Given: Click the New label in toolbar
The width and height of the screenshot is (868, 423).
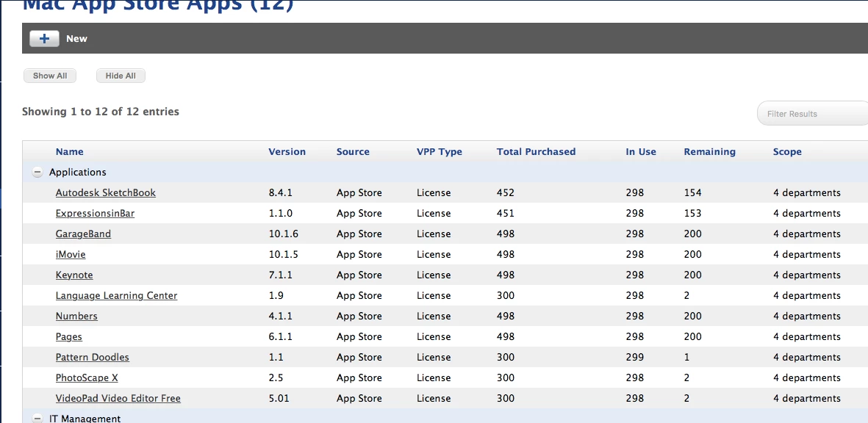Looking at the screenshot, I should [x=77, y=39].
